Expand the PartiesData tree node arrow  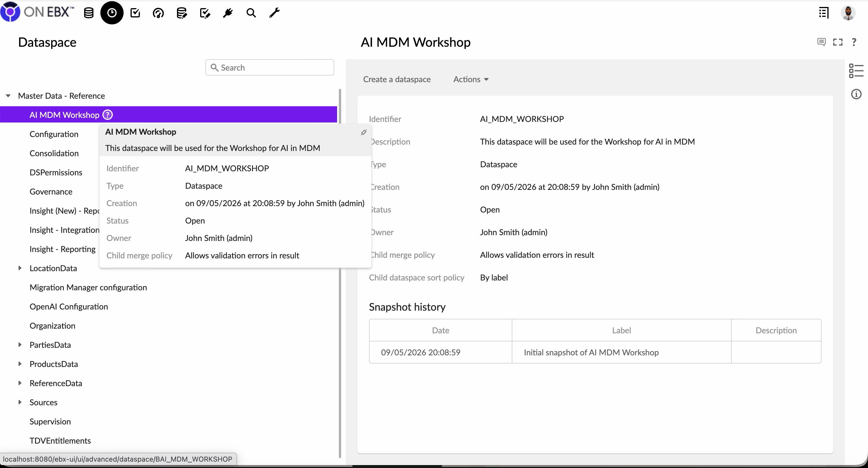[x=20, y=345]
